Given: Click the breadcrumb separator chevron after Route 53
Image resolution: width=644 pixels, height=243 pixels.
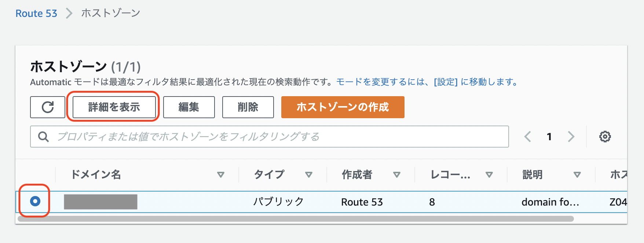Looking at the screenshot, I should point(67,13).
